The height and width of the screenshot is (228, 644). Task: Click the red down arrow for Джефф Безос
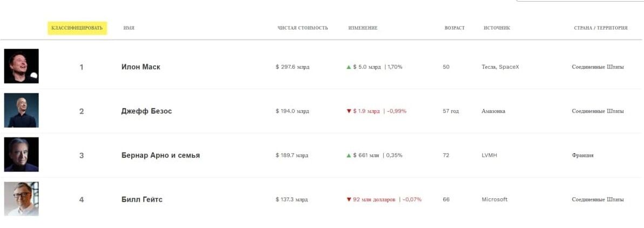pyautogui.click(x=349, y=111)
